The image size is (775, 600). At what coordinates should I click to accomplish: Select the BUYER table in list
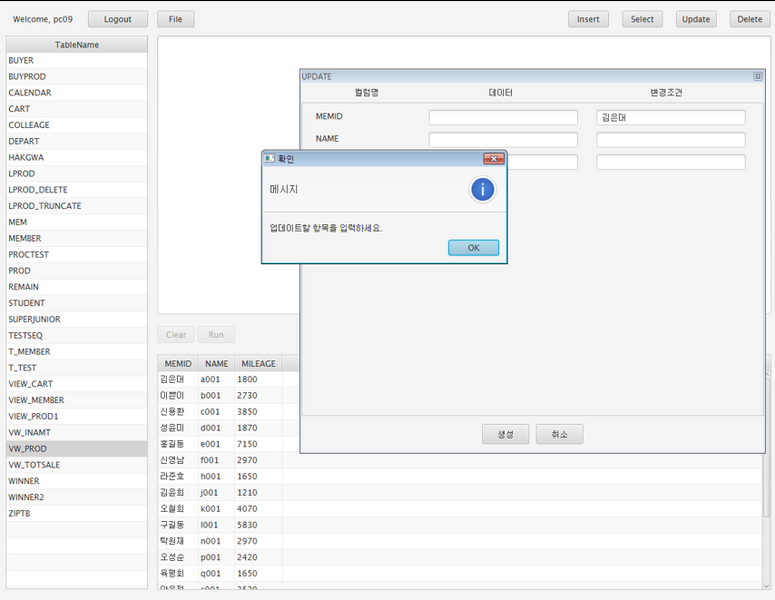[x=77, y=61]
